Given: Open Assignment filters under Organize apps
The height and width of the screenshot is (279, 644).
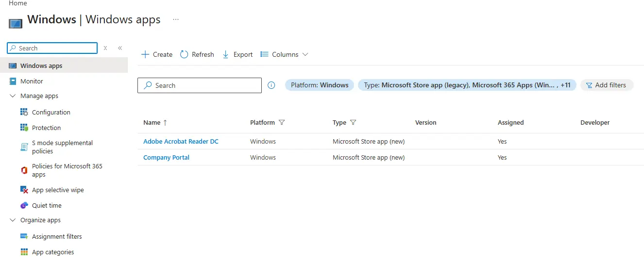Looking at the screenshot, I should 57,236.
